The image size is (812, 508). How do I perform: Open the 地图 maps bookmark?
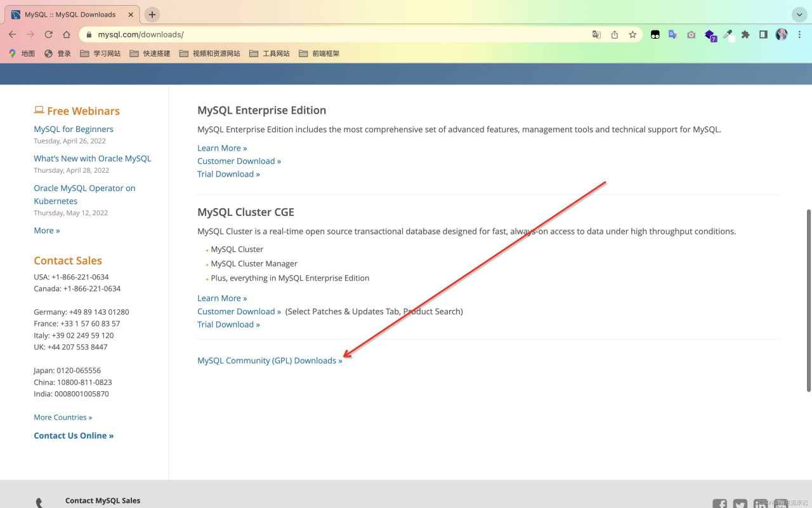[22, 53]
